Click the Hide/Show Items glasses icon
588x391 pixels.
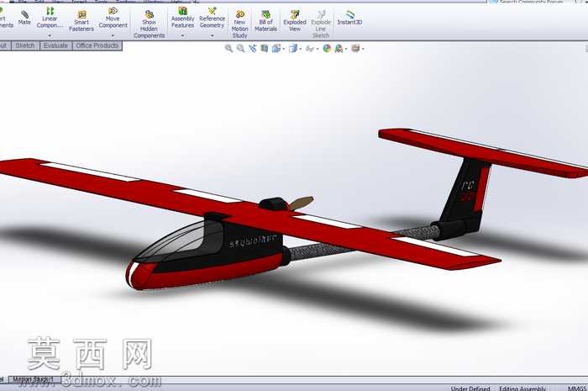309,49
